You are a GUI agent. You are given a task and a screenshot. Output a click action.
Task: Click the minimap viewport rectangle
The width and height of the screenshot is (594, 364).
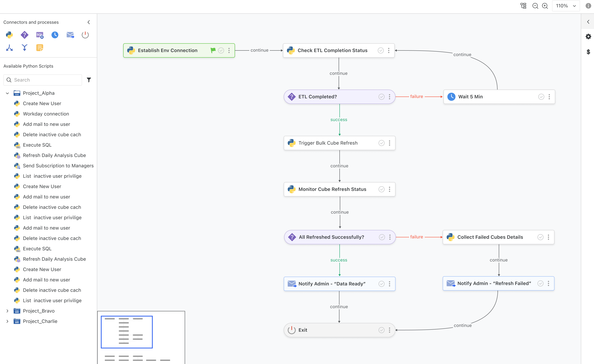tap(127, 332)
